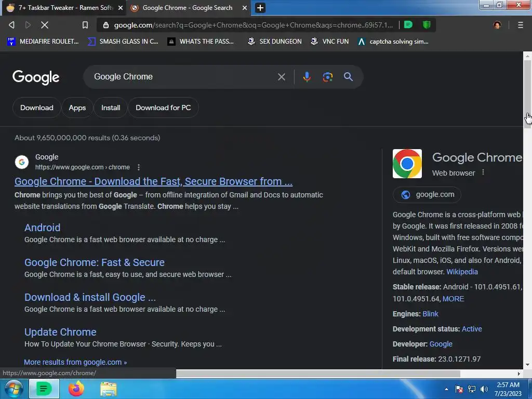
Task: Open the clock showing 2:57 AM
Action: (x=508, y=389)
